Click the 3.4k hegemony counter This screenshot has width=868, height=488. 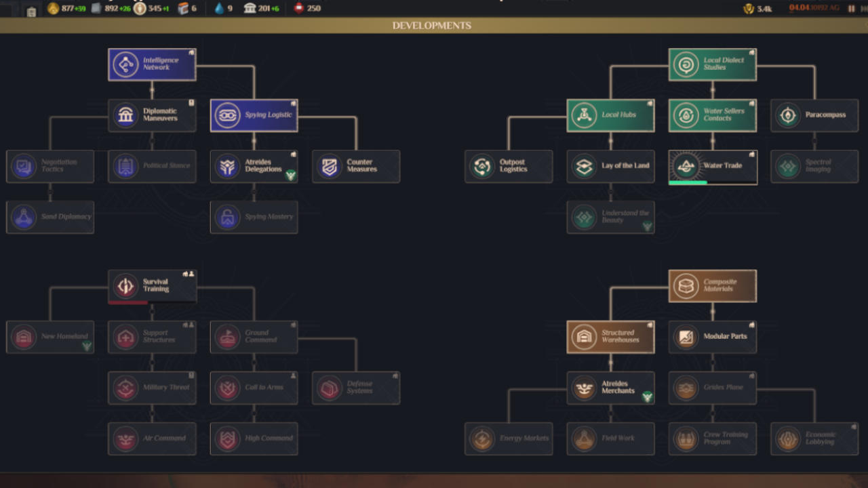(757, 9)
